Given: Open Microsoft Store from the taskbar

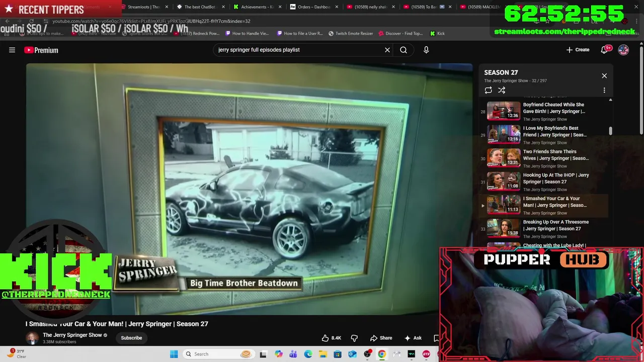Looking at the screenshot, I should (338, 354).
